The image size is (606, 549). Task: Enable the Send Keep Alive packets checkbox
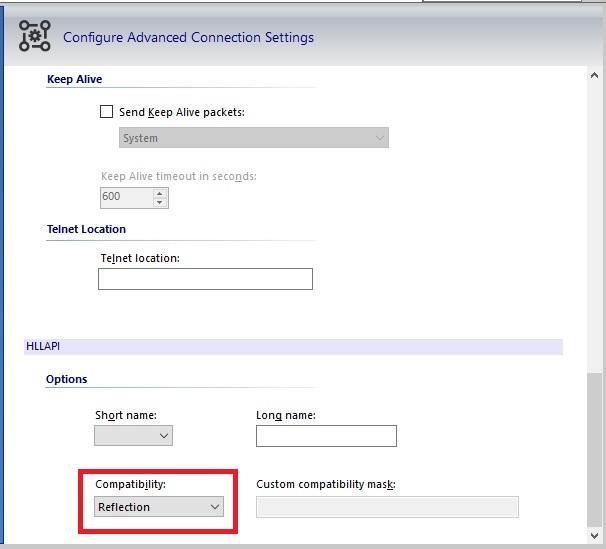point(107,112)
